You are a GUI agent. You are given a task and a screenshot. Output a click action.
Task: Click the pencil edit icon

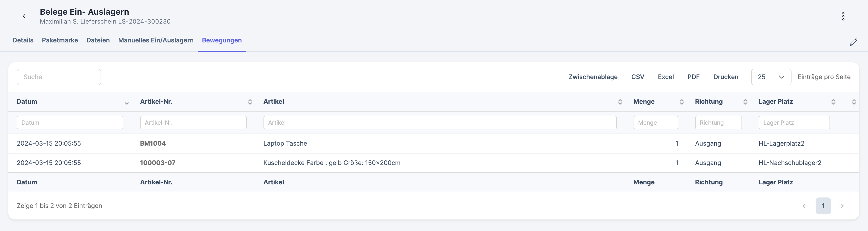pyautogui.click(x=853, y=42)
